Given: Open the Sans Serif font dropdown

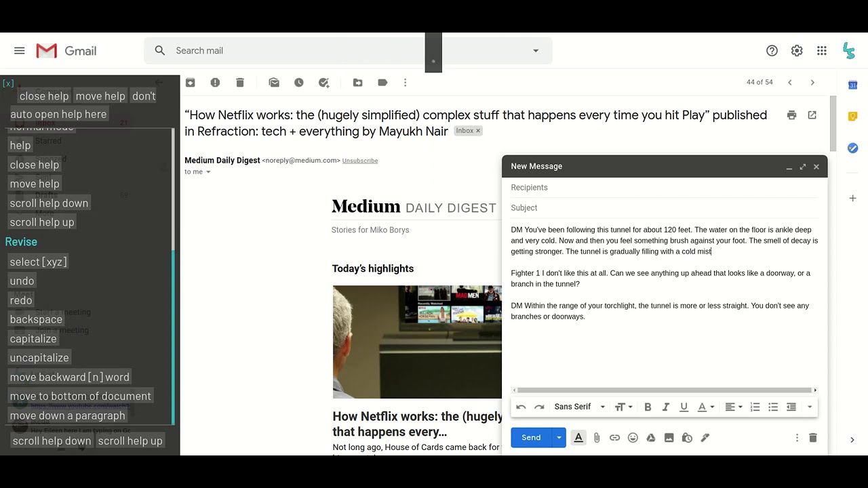Looking at the screenshot, I should 579,407.
